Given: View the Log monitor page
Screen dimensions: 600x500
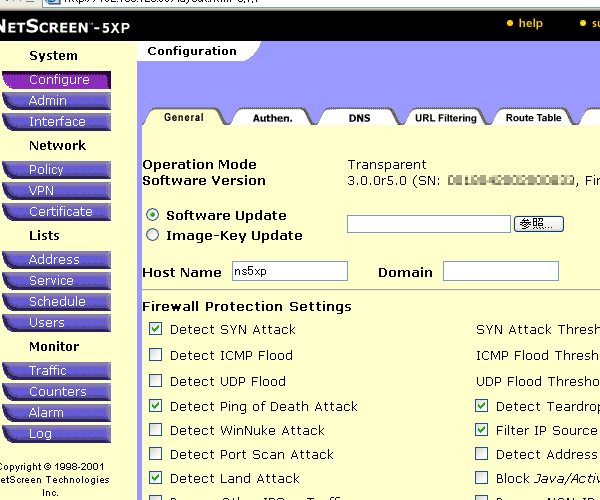Looking at the screenshot, I should tap(57, 433).
